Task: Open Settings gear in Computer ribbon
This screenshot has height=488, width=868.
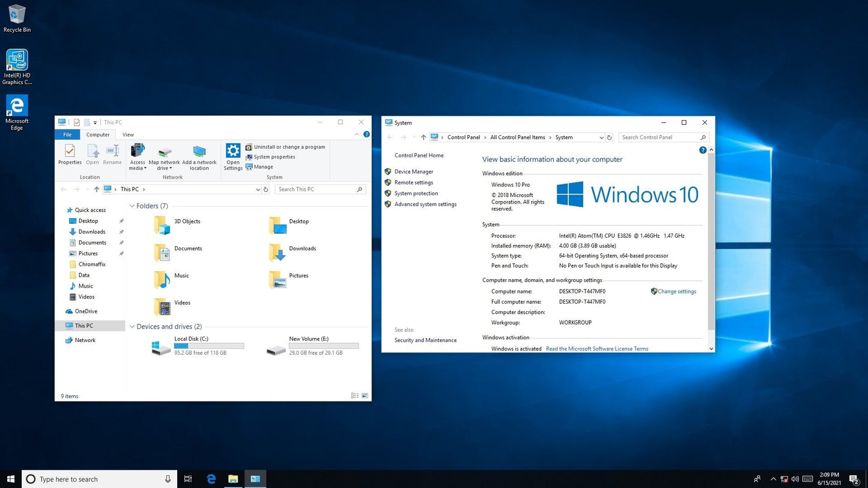Action: pos(233,157)
